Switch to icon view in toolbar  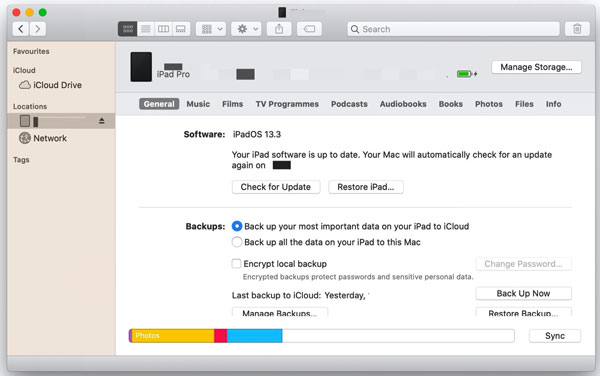point(127,29)
